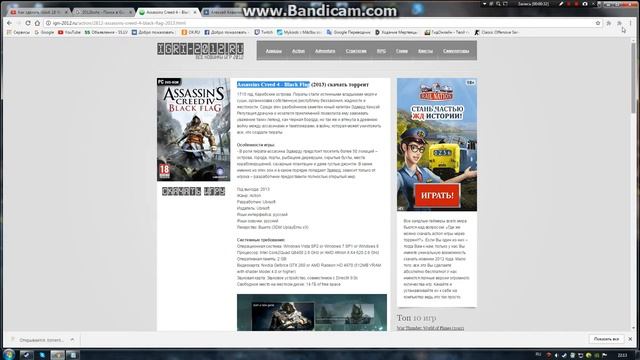Click the second taskbar application icon
The image size is (640, 360).
[27, 355]
